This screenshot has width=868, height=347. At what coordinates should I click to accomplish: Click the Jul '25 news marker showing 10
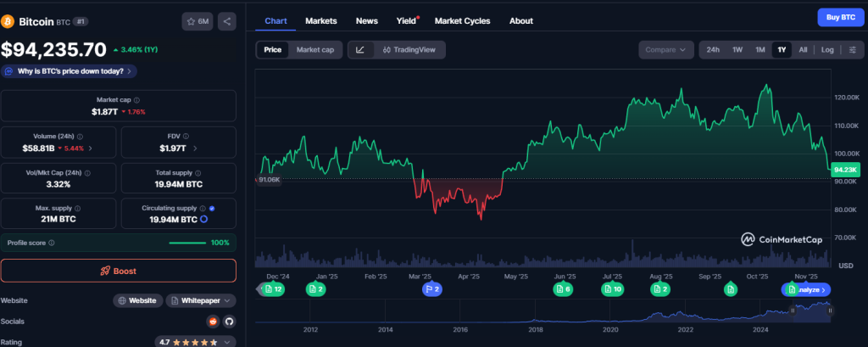coord(612,289)
